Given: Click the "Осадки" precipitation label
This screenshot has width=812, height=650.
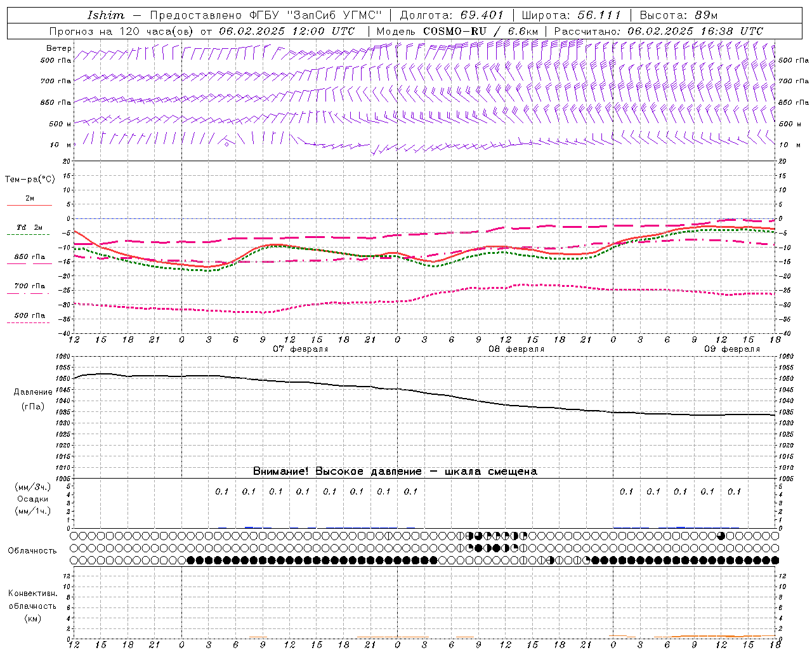Looking at the screenshot, I should tap(33, 499).
